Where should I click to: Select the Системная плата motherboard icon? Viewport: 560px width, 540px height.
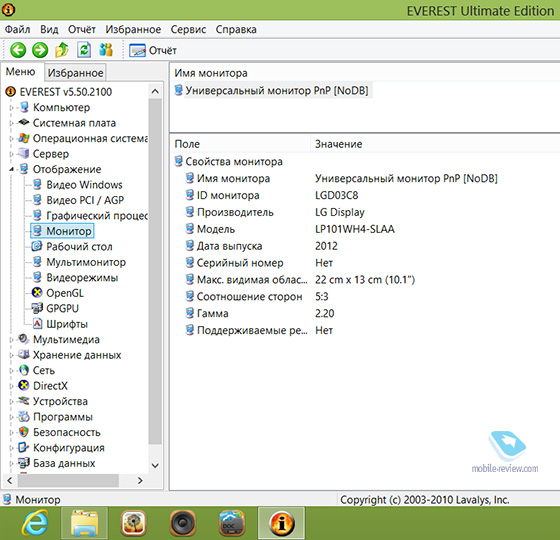(x=24, y=122)
